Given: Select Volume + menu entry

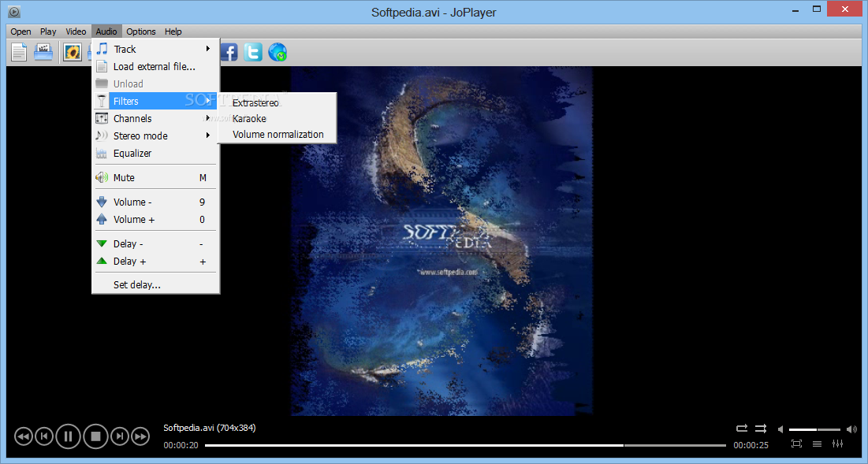Looking at the screenshot, I should point(155,220).
